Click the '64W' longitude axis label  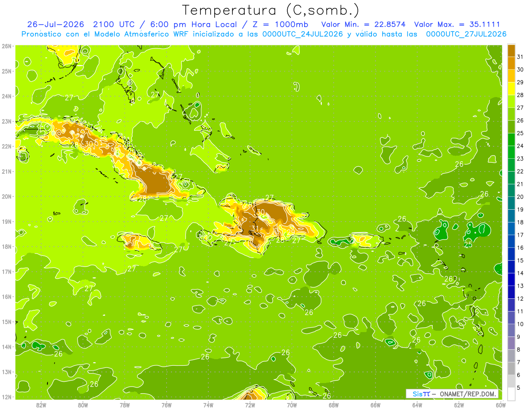point(417,405)
